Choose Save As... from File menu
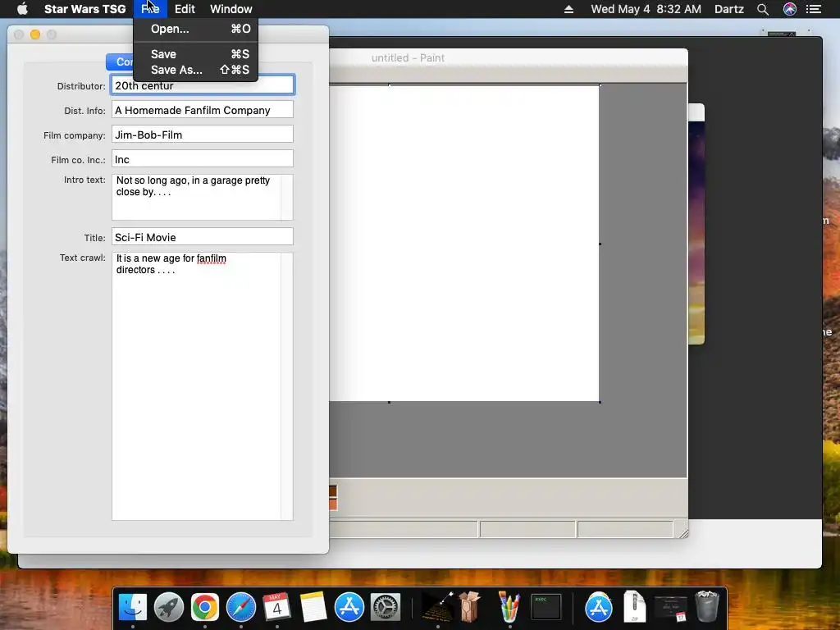This screenshot has width=840, height=630. 195,70
